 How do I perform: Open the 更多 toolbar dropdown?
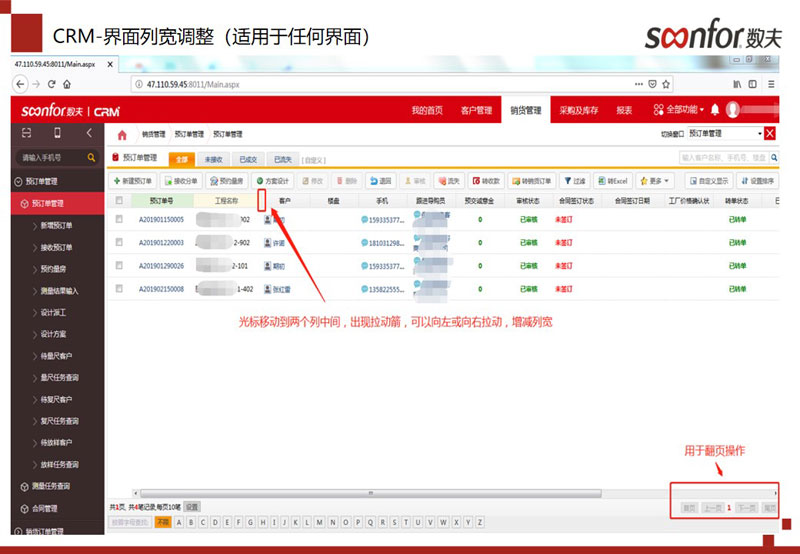point(655,181)
